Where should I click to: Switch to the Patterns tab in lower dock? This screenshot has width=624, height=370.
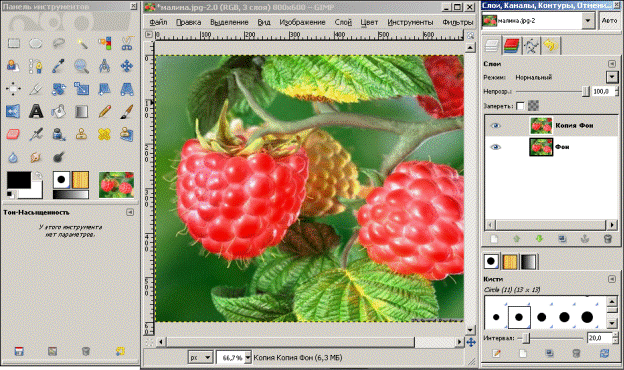coord(510,261)
